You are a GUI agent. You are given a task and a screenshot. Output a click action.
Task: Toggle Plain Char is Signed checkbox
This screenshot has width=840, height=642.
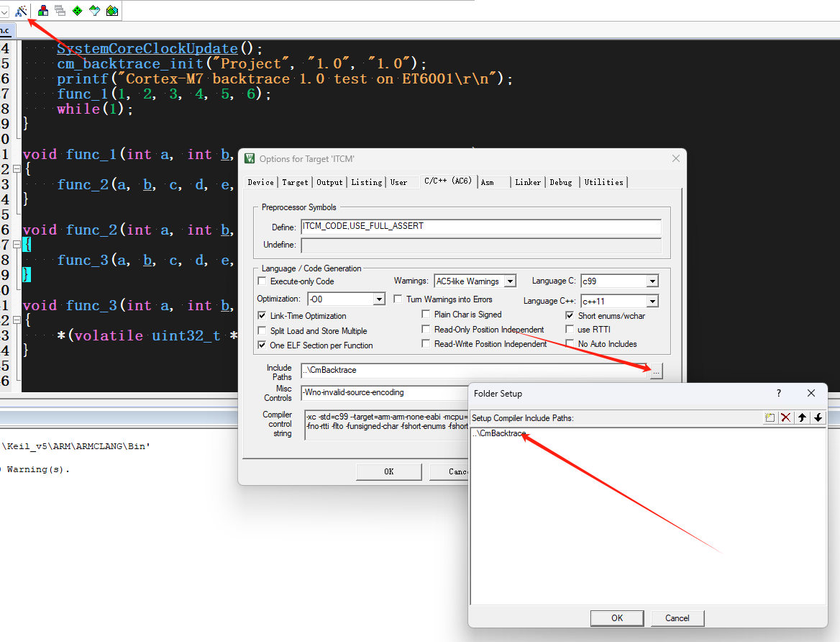426,314
